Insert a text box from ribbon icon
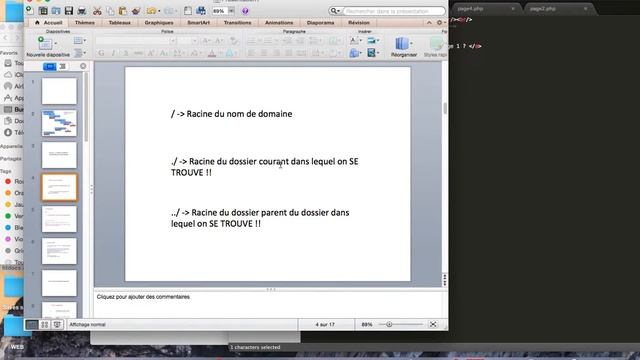 [x=354, y=40]
